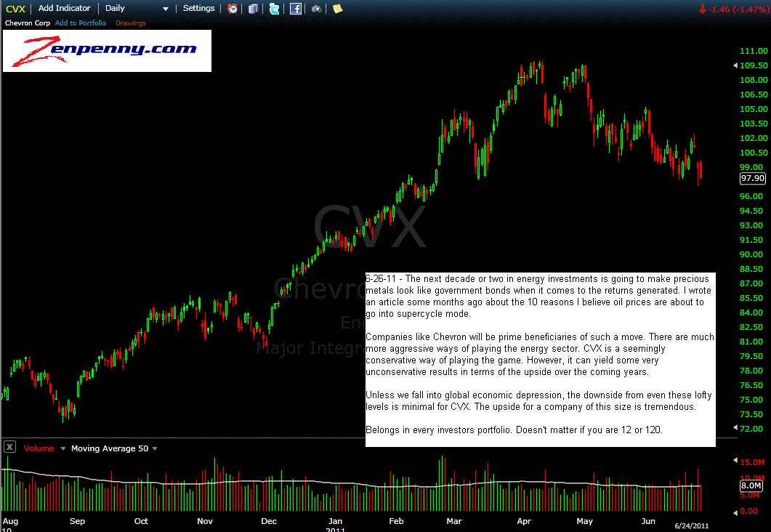Screen dimensions: 771x532
Task: Click the 97.90 current price marker
Action: 752,179
